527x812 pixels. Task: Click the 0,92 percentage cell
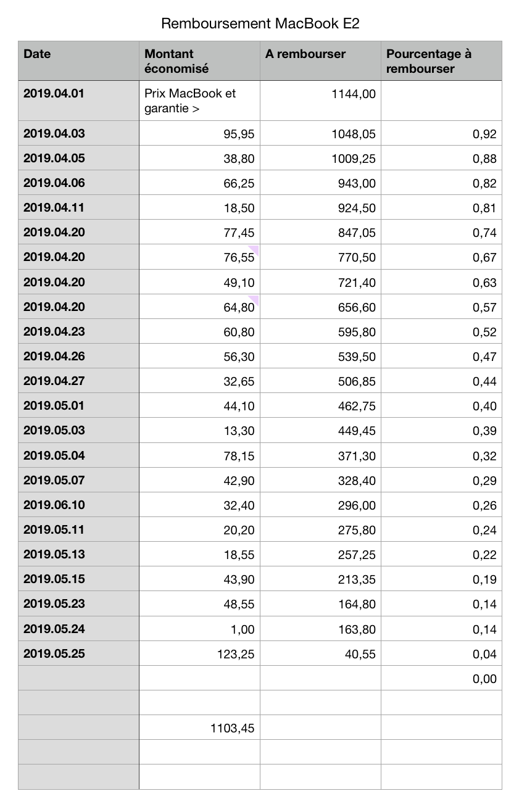[441, 134]
